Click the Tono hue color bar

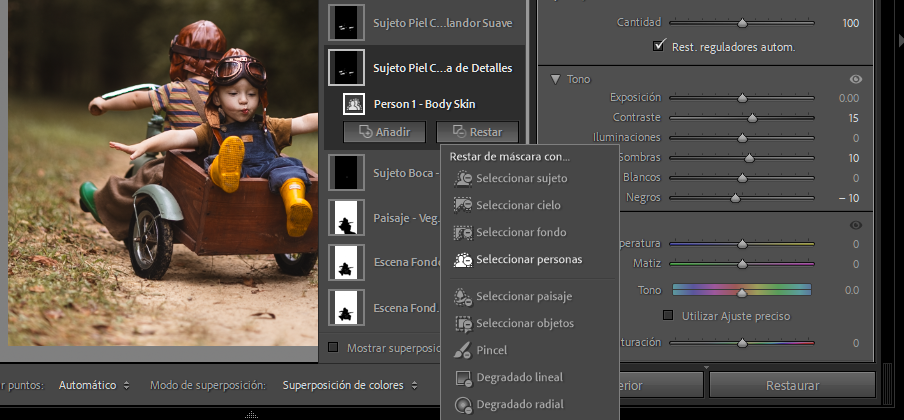[x=742, y=290]
